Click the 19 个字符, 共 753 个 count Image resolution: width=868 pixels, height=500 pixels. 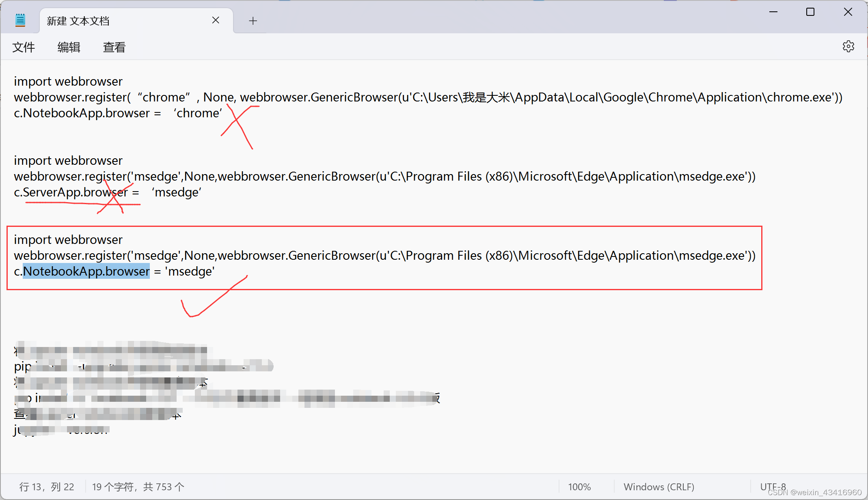coord(138,487)
